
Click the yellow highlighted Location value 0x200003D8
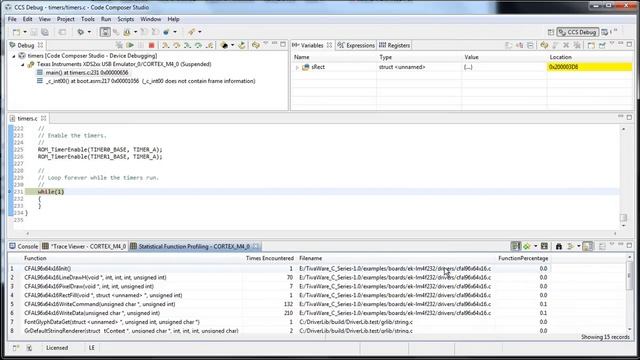pyautogui.click(x=589, y=67)
